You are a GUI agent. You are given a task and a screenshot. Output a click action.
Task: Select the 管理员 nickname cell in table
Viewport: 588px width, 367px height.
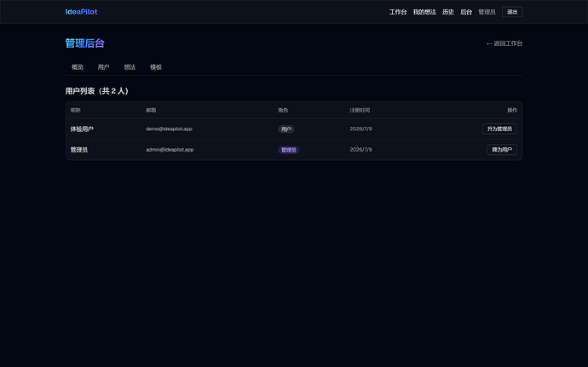pos(79,150)
